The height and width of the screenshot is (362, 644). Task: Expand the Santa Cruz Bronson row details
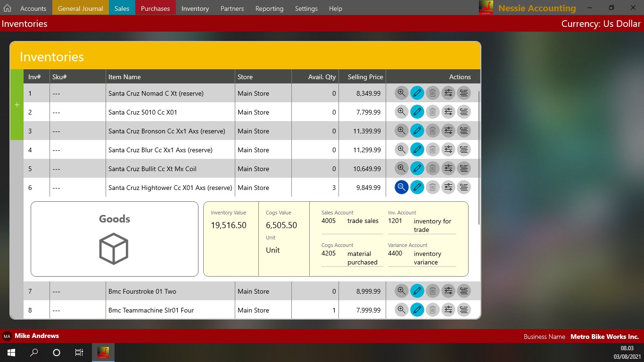click(402, 131)
